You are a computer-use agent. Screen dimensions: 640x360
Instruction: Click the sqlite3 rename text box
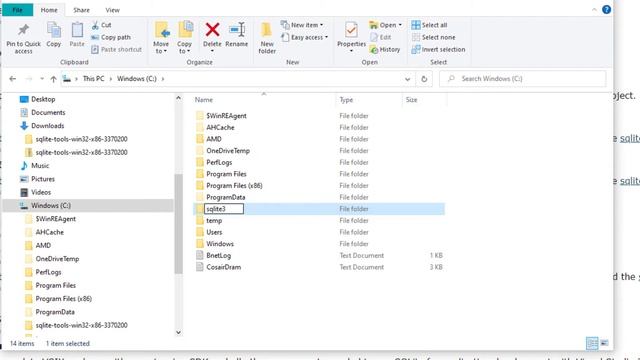(x=224, y=209)
